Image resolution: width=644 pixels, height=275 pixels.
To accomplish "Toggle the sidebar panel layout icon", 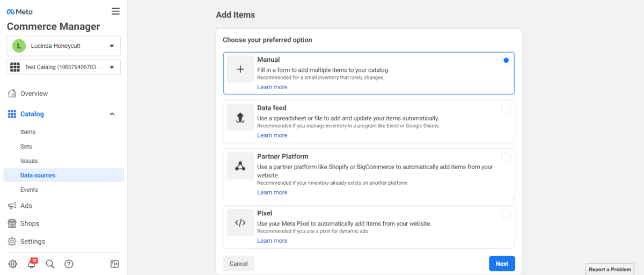I will 114,264.
